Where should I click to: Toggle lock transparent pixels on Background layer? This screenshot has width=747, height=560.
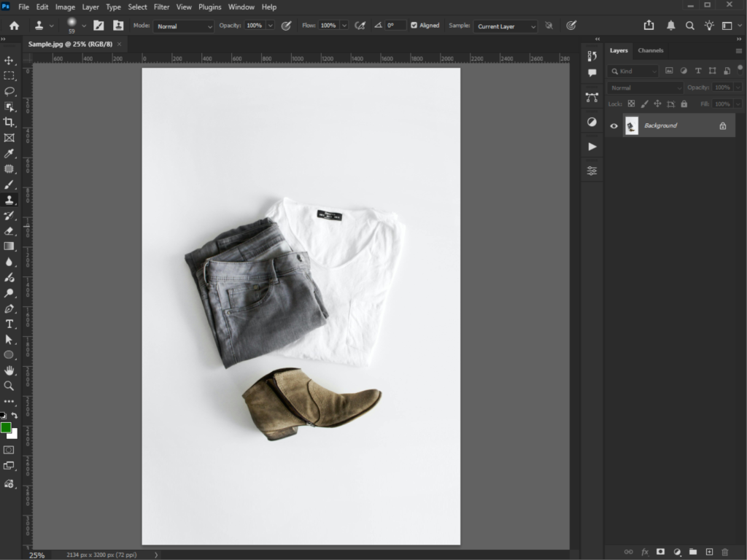click(631, 104)
